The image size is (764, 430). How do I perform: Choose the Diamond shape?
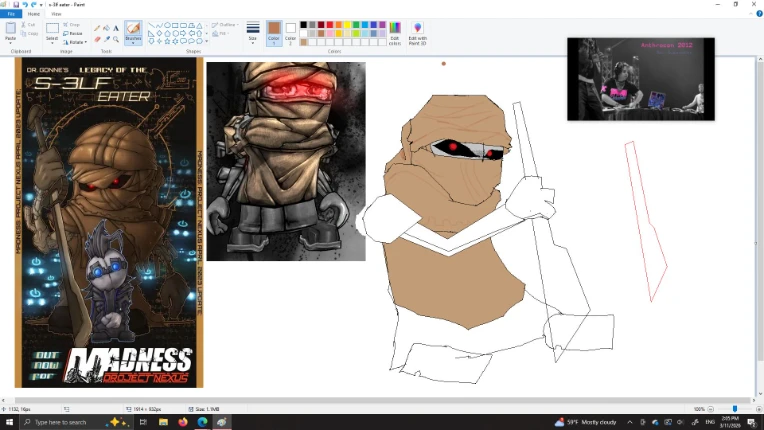[159, 33]
